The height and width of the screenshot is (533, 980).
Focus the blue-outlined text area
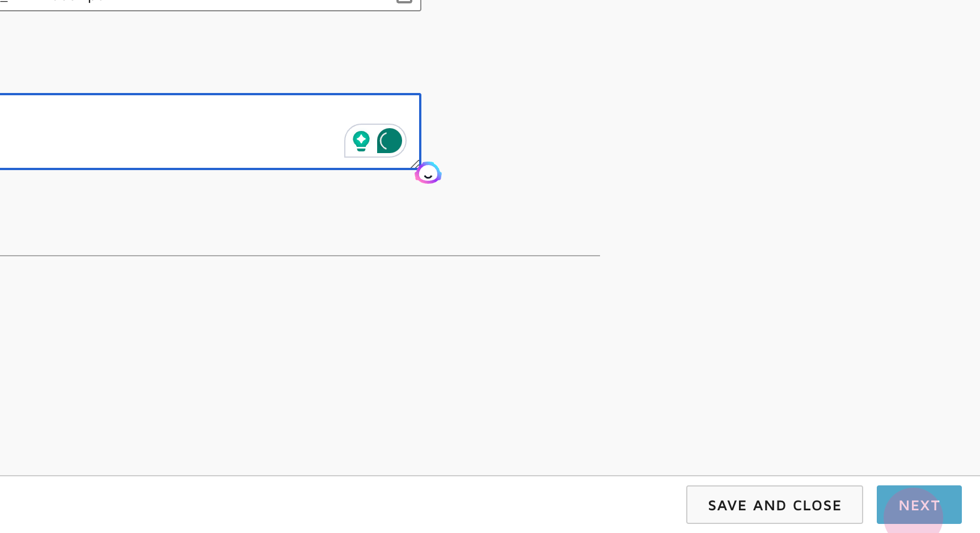(170, 132)
